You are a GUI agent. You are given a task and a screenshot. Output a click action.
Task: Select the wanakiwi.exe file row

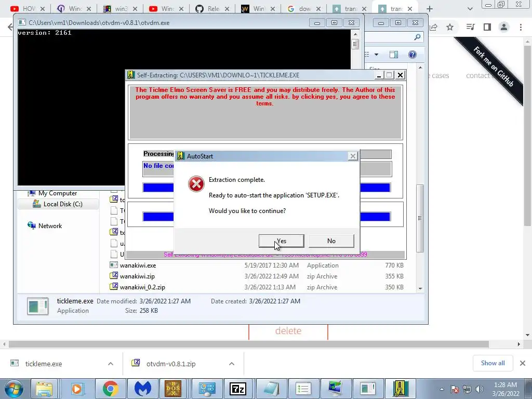pyautogui.click(x=257, y=265)
